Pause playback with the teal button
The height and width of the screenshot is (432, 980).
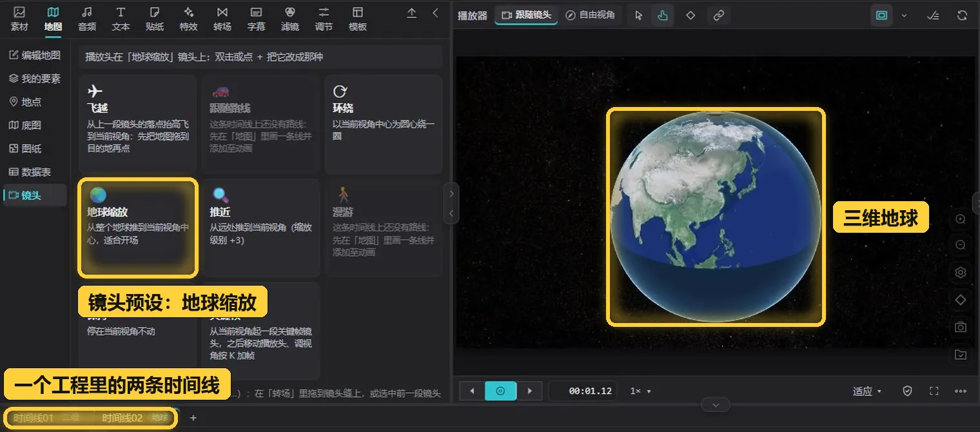[x=500, y=391]
